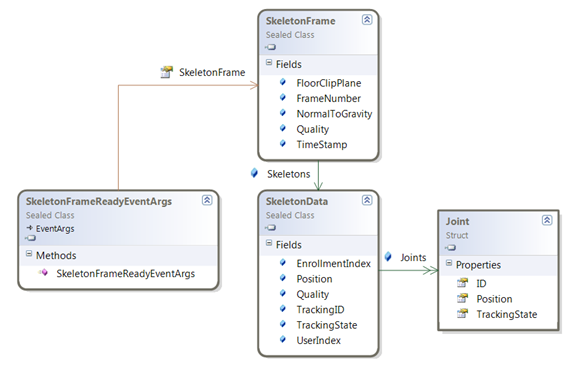The width and height of the screenshot is (576, 366).
Task: Click field icon beside Position in SkeletonData
Action: [282, 278]
